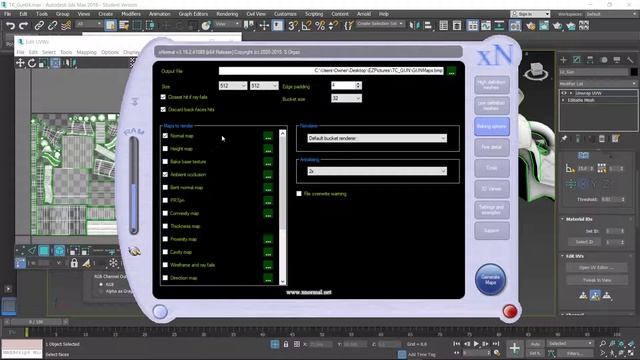Click the Maps to render list scrollbar down arrow
Viewport: 640px width, 360px height.
tap(282, 281)
